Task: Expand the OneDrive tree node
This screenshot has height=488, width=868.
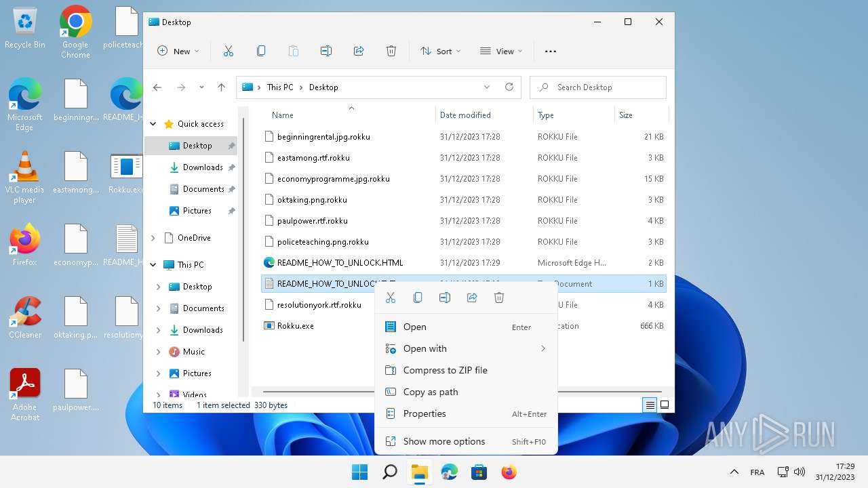Action: [x=153, y=238]
